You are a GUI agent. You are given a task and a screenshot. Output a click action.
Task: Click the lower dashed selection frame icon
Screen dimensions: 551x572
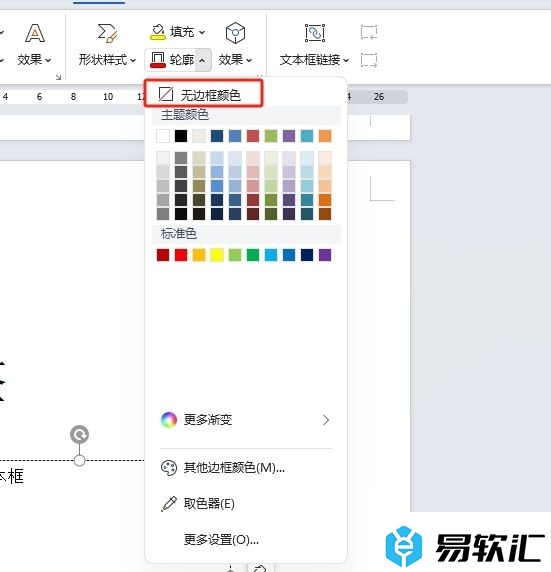pyautogui.click(x=369, y=60)
